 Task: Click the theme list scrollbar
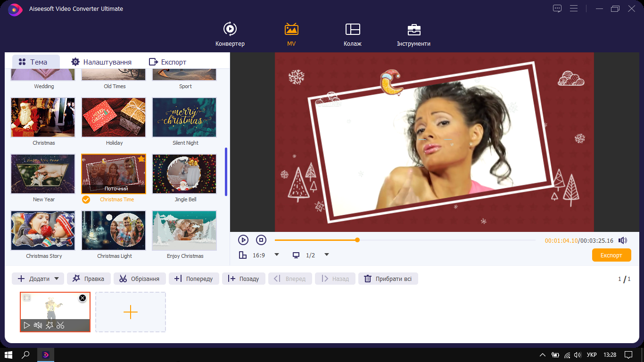coord(226,172)
